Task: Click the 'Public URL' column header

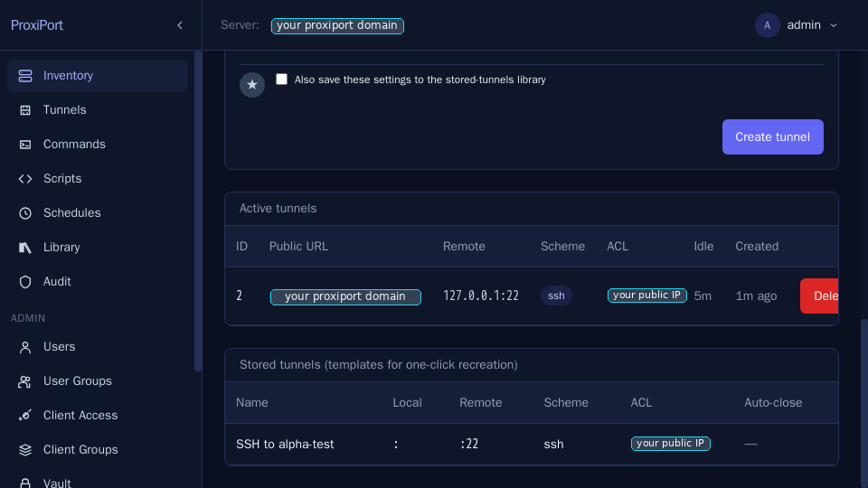Action: tap(299, 246)
